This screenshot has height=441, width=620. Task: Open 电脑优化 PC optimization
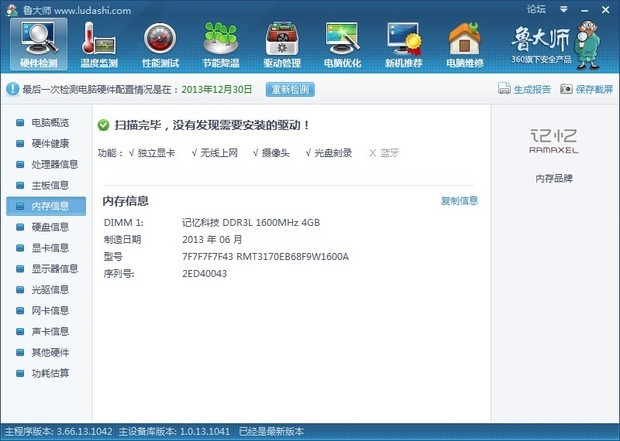click(x=342, y=45)
